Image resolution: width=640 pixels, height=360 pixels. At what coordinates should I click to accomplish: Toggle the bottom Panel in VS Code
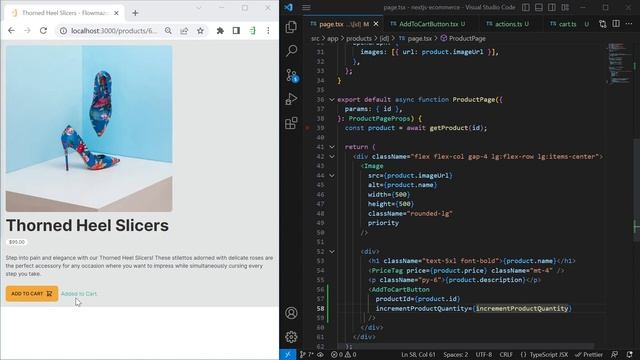point(539,7)
